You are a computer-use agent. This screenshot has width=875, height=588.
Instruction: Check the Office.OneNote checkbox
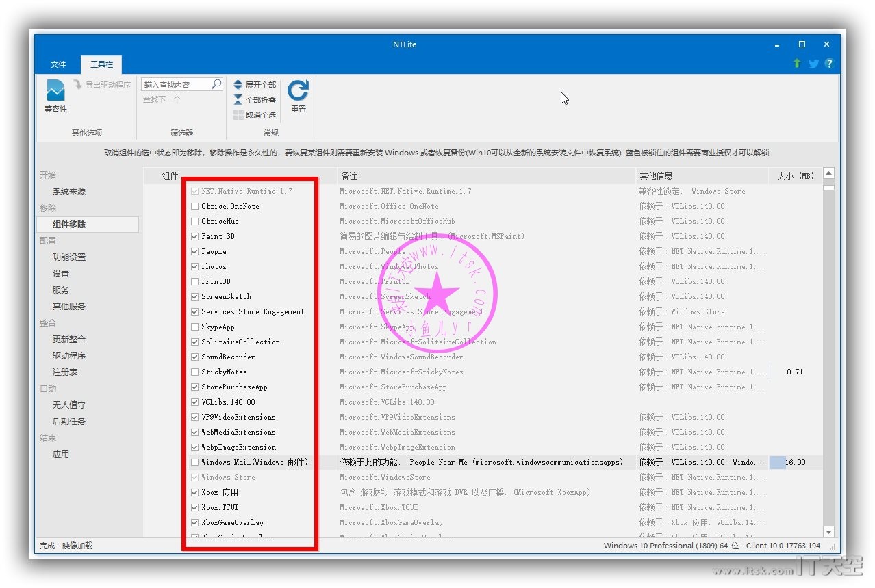[195, 206]
